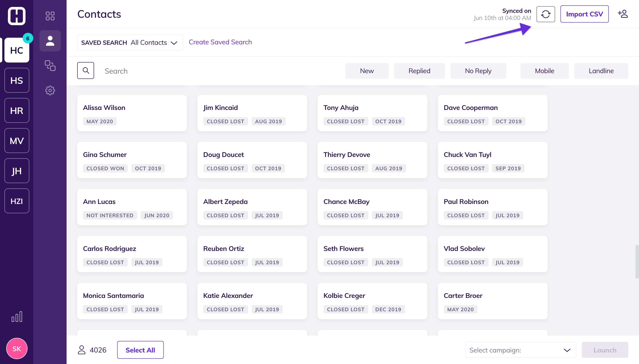Open Settings using the gear icon
639x364 pixels.
pyautogui.click(x=50, y=90)
